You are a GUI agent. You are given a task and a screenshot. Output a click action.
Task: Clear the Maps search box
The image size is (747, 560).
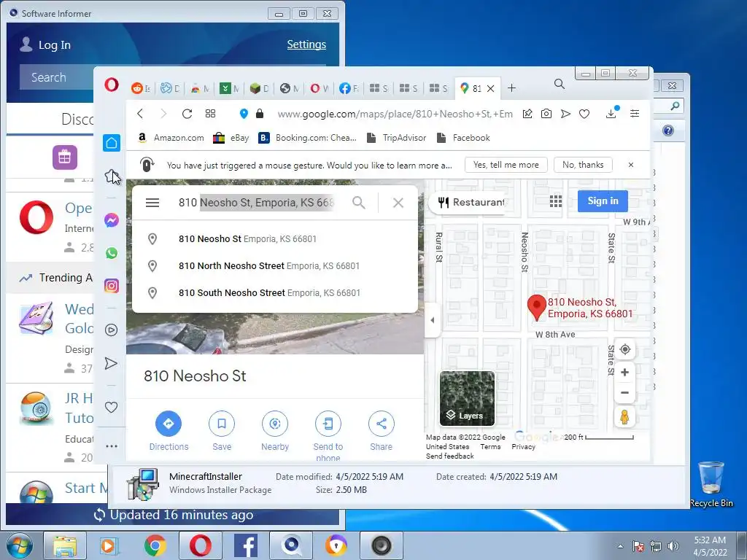(398, 203)
